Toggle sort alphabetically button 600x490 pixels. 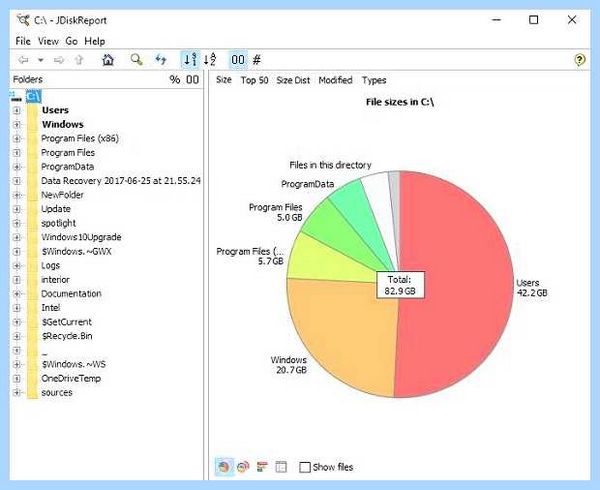tap(210, 60)
